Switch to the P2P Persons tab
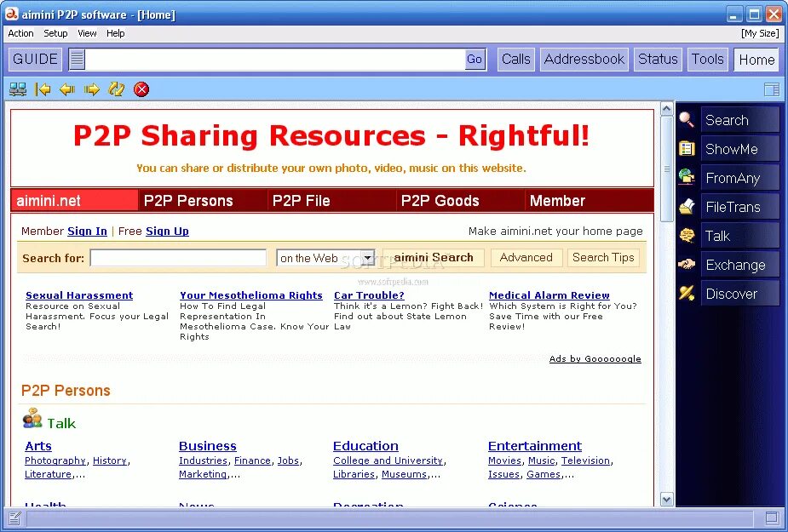The image size is (788, 532). [x=203, y=201]
